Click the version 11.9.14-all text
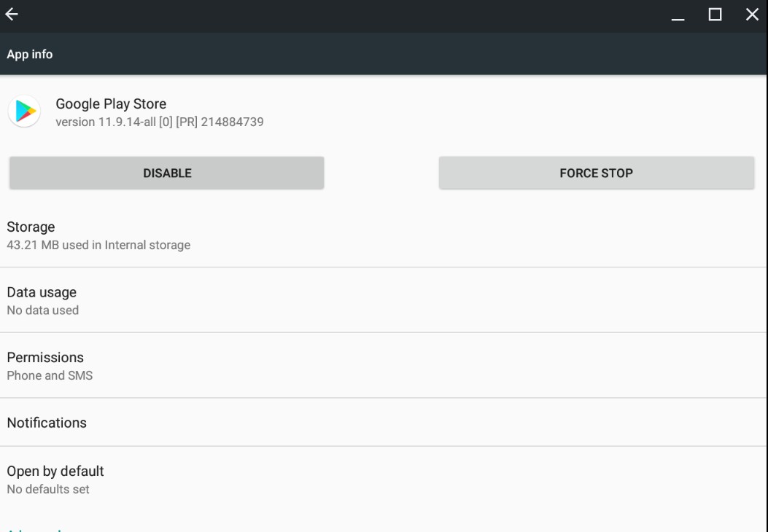Viewport: 768px width, 532px height. [x=160, y=122]
